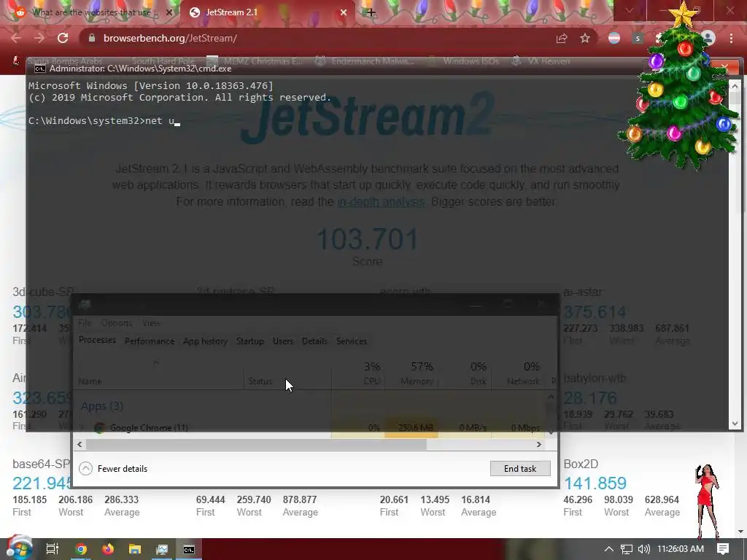This screenshot has width=747, height=560.
Task: Close the JetStream 2.1 tab
Action: 344,12
